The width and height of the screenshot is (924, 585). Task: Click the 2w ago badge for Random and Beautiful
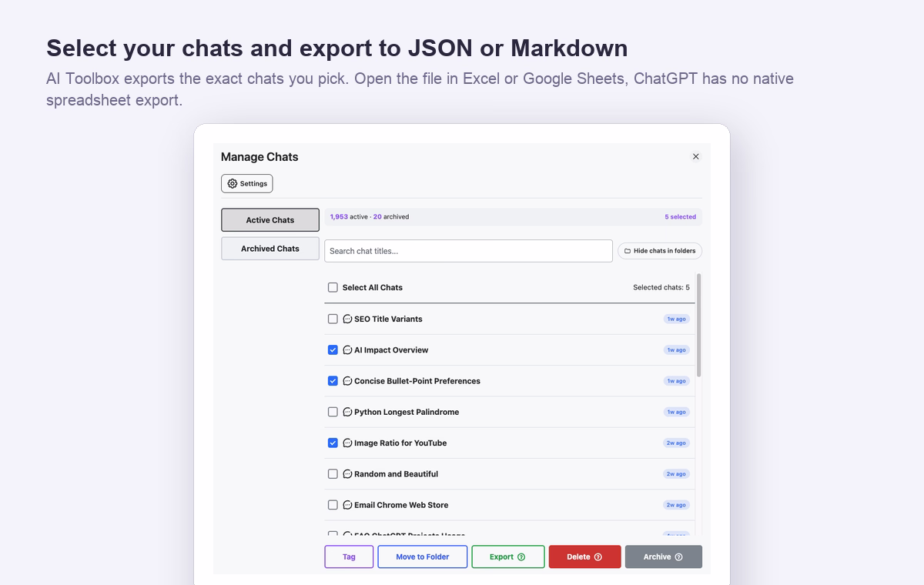tap(676, 474)
